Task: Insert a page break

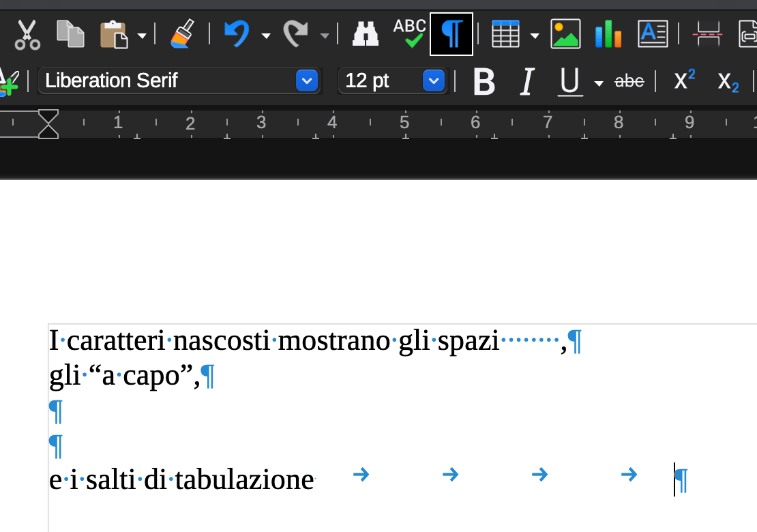Action: (x=709, y=34)
